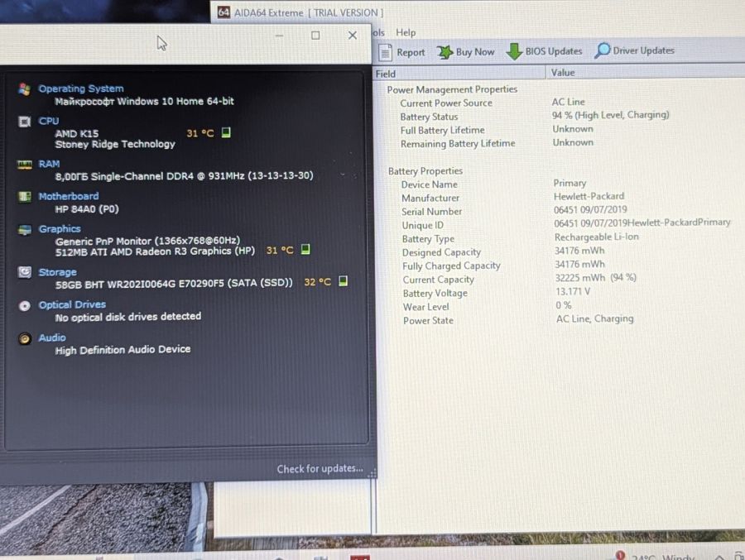
Task: Maximize the system summary window
Action: pyautogui.click(x=315, y=36)
